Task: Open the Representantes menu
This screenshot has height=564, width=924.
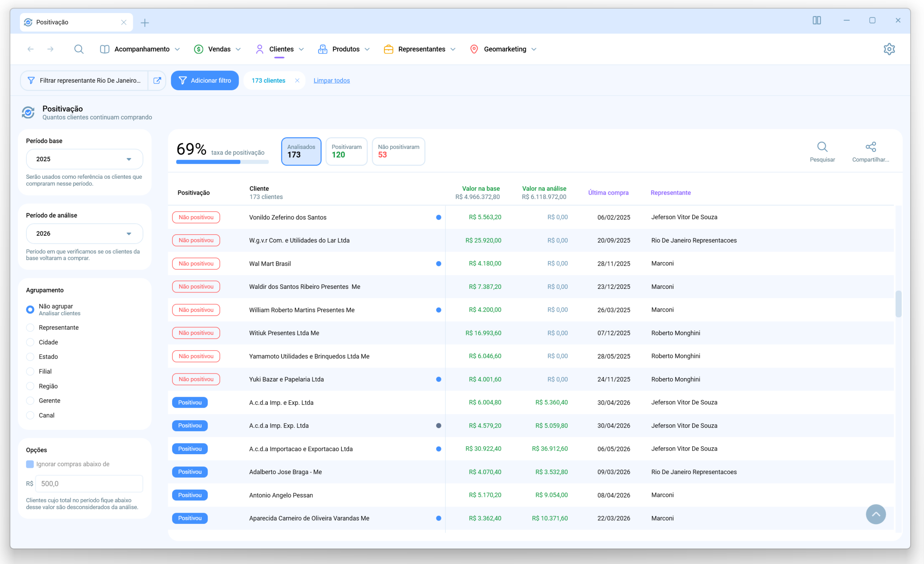Action: [420, 49]
